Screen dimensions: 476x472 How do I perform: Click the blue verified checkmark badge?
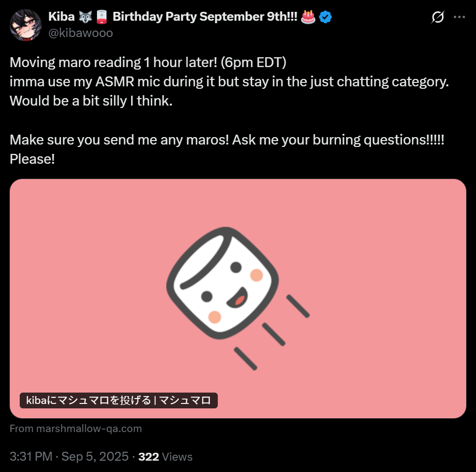pos(325,17)
